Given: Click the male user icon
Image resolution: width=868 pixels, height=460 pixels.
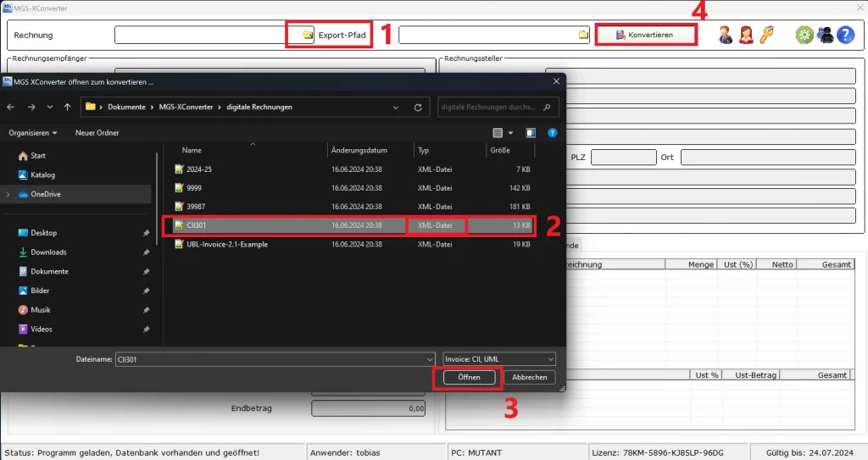Looking at the screenshot, I should [726, 35].
